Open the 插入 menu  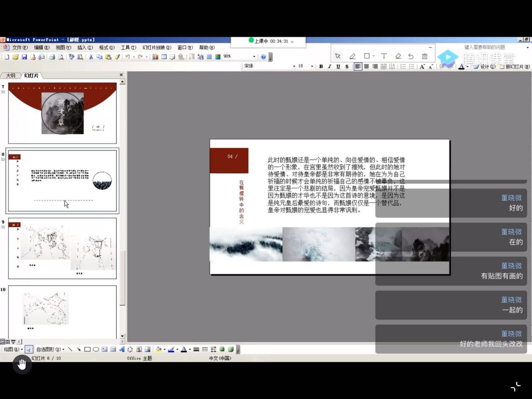(x=84, y=47)
